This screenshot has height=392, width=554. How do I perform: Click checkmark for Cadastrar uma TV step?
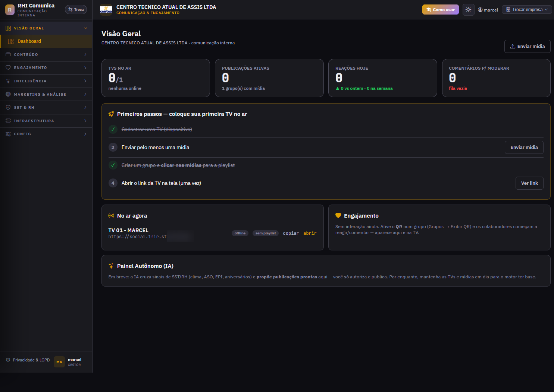(x=113, y=129)
